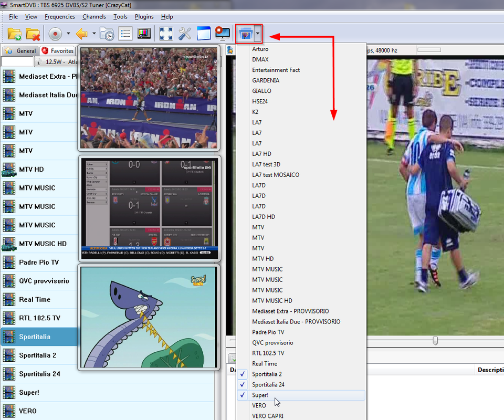The width and height of the screenshot is (504, 420).
Task: Click the channel list icon
Action: click(125, 34)
